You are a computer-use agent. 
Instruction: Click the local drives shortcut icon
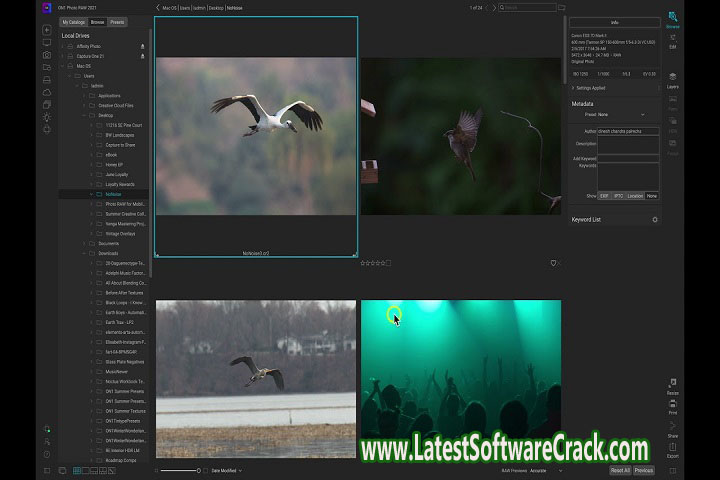click(47, 80)
